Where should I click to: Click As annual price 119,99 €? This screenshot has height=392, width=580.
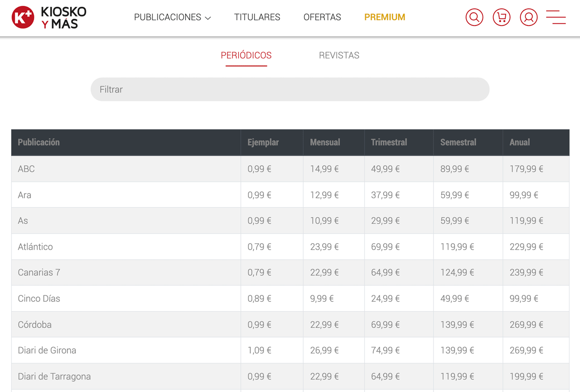526,221
